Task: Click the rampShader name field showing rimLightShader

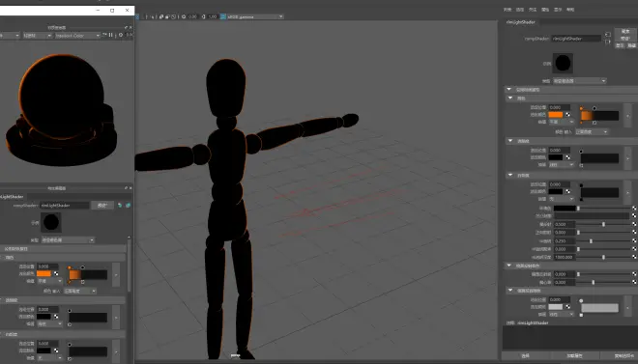Action: [x=576, y=39]
